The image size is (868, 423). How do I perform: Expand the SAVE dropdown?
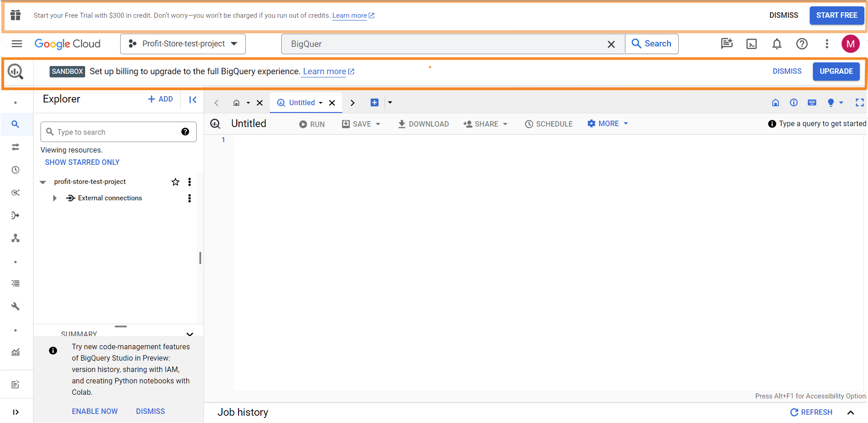378,124
